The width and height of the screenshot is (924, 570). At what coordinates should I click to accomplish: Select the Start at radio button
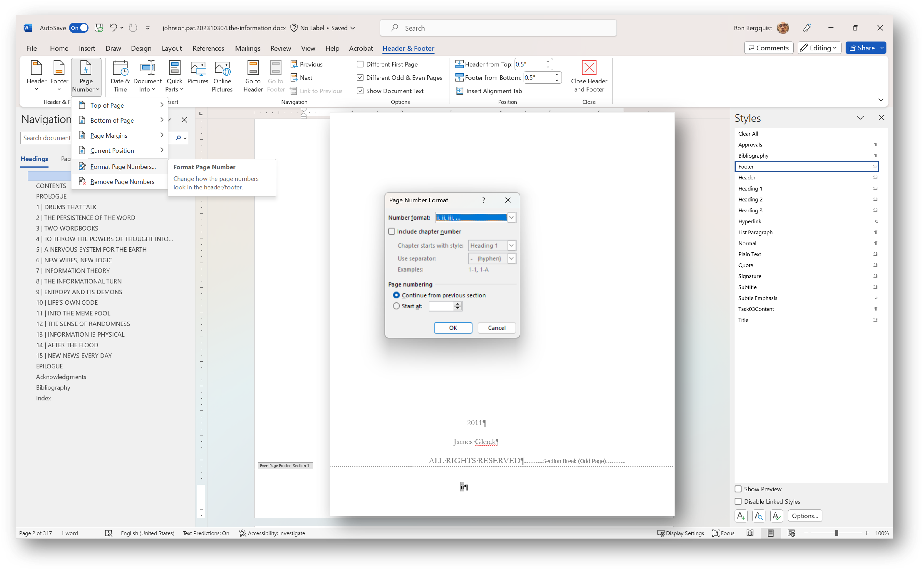[396, 306]
